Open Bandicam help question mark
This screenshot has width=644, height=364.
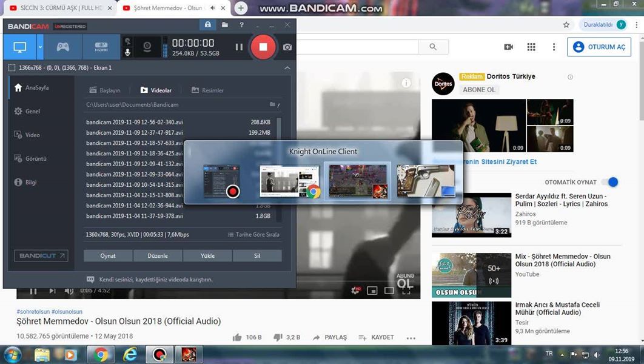coord(241,25)
